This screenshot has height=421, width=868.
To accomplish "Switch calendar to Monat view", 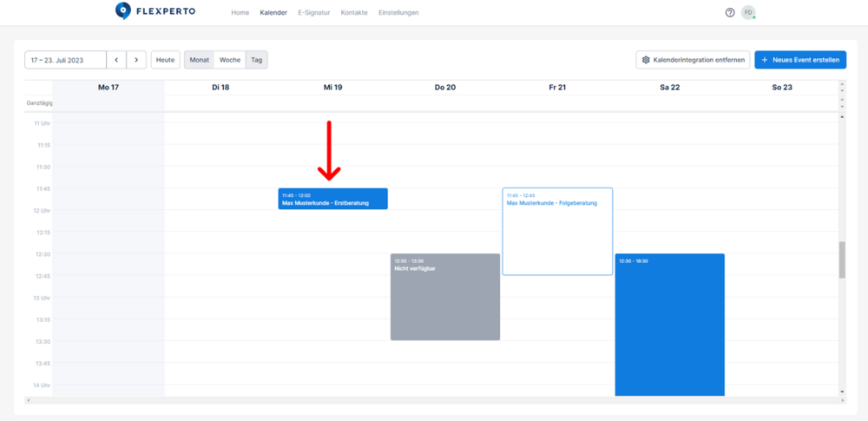I will coord(199,60).
